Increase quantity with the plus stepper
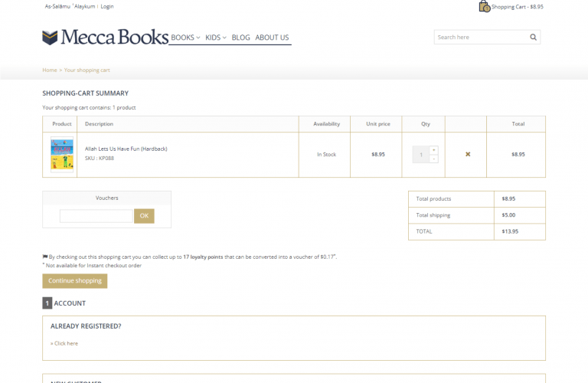Image resolution: width=588 pixels, height=383 pixels. (434, 150)
